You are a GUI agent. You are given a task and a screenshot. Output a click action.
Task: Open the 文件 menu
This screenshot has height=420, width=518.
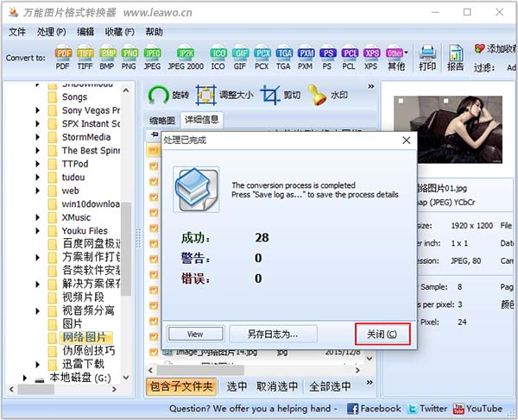tap(17, 32)
